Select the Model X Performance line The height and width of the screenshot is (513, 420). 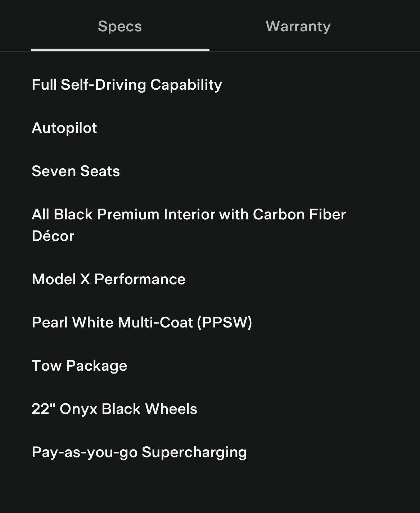[x=108, y=279]
